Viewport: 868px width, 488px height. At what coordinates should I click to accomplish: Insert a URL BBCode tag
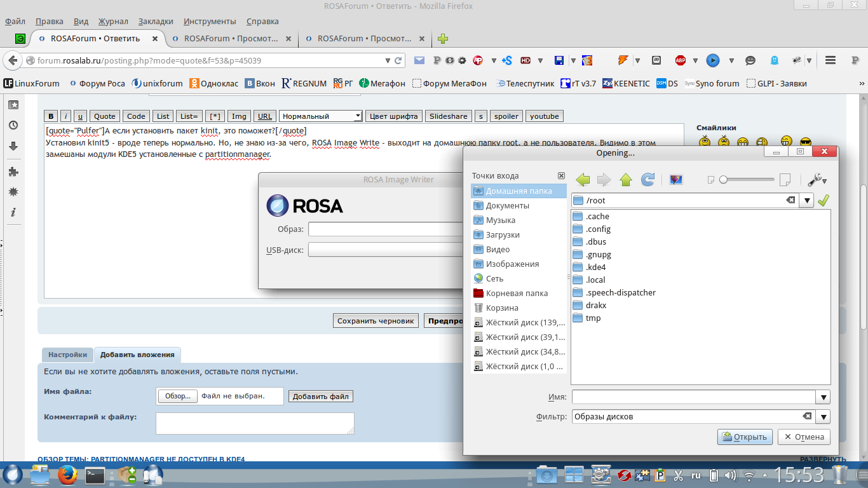(x=265, y=116)
